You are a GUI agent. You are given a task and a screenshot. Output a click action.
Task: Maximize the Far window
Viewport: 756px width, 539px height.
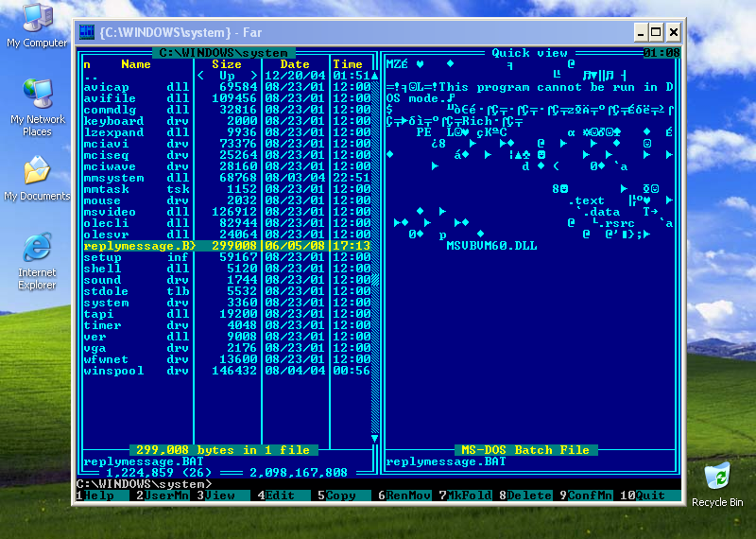(x=656, y=33)
